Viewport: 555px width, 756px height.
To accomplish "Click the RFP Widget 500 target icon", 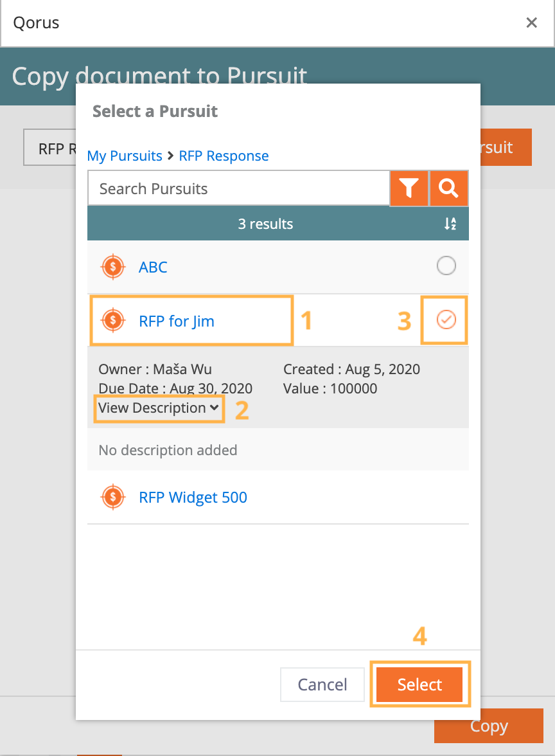I will 113,496.
